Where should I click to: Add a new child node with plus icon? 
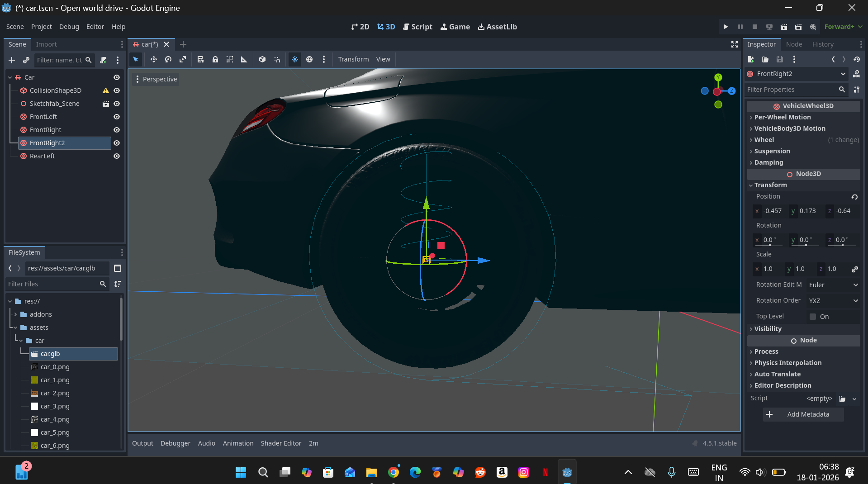[x=12, y=60]
